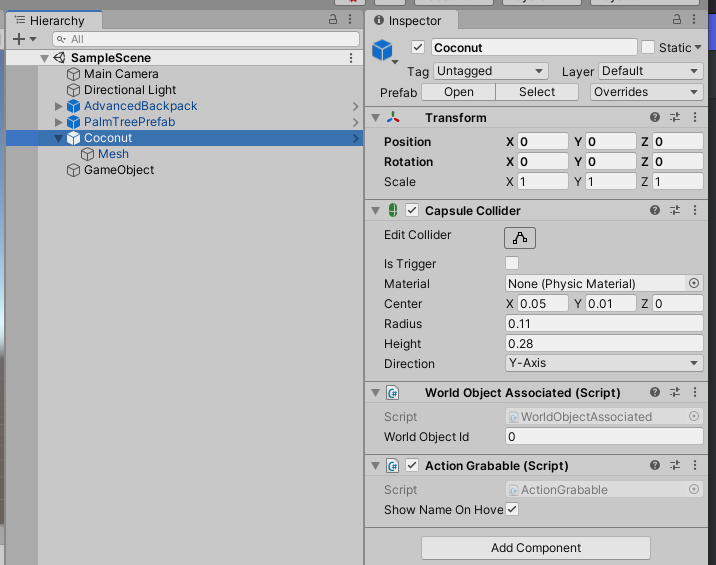Edit Position X field
Image resolution: width=716 pixels, height=565 pixels.
click(543, 142)
